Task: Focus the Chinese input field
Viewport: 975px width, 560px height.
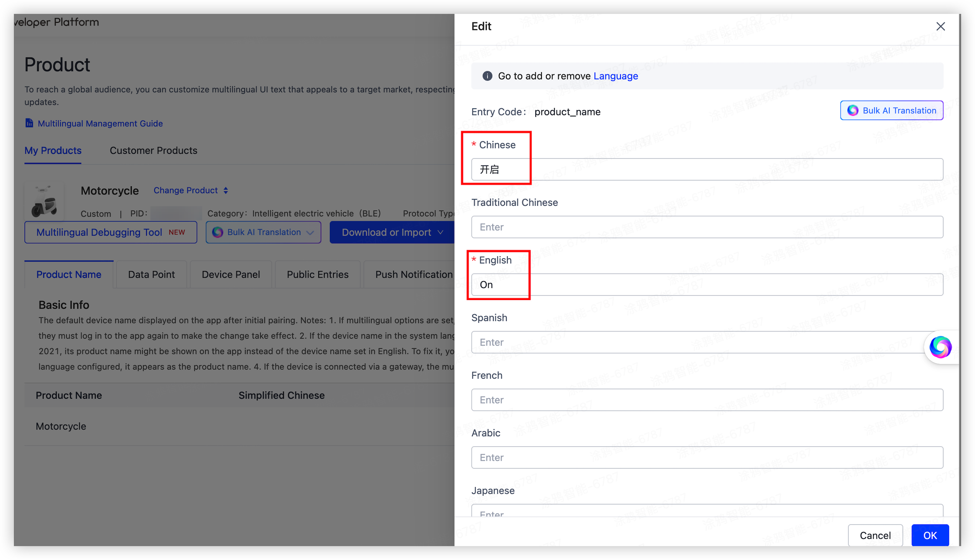Action: 707,169
